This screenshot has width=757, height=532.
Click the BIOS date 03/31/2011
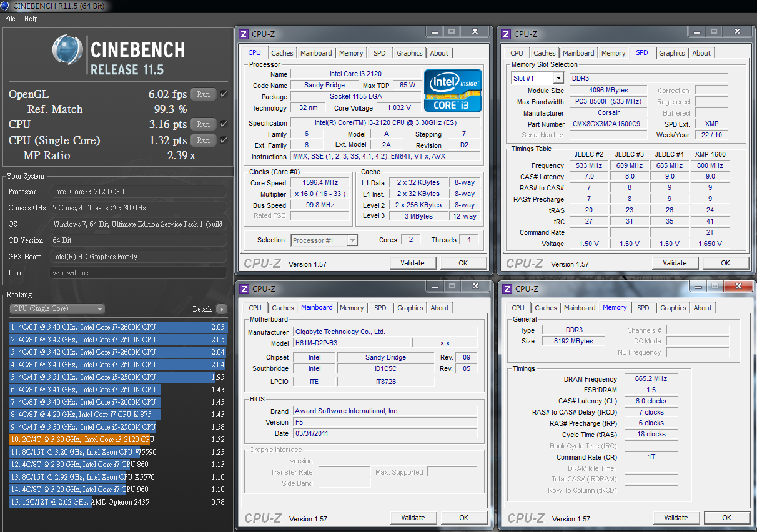[384, 433]
